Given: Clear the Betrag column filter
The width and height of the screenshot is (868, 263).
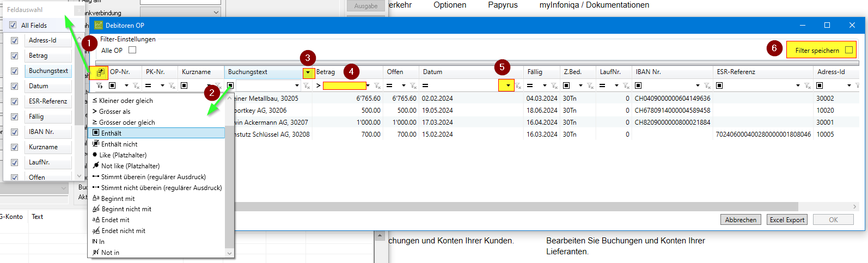Looking at the screenshot, I should pyautogui.click(x=377, y=85).
